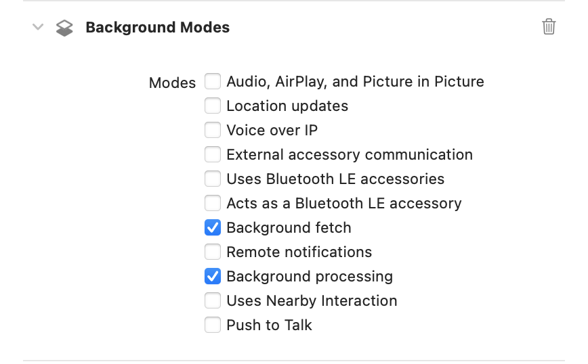The width and height of the screenshot is (588, 364).
Task: Check the Location updates checkbox
Action: click(x=213, y=106)
